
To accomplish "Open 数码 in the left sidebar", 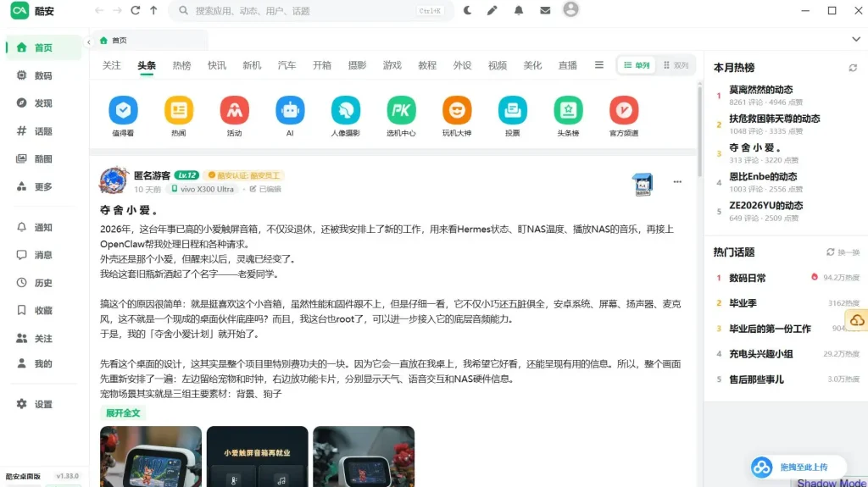I will tap(43, 75).
